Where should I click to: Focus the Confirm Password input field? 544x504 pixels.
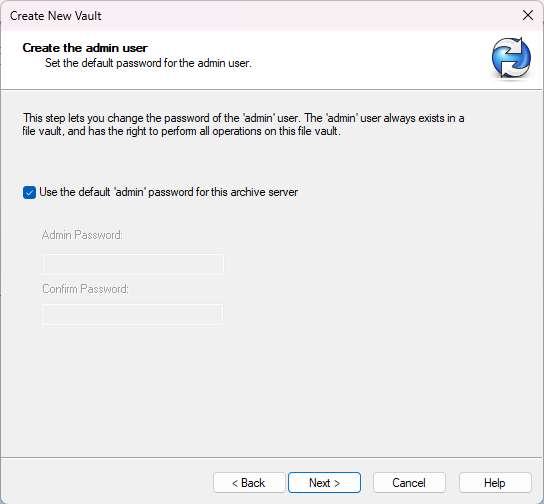coord(133,315)
